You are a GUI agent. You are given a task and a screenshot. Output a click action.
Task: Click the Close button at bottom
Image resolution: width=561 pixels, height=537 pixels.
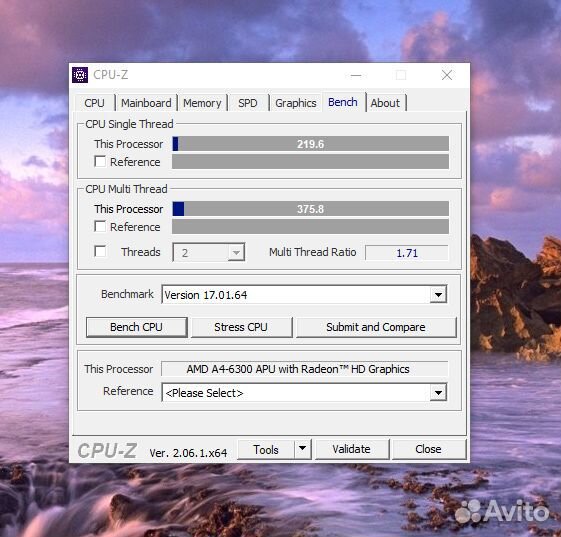pos(429,449)
